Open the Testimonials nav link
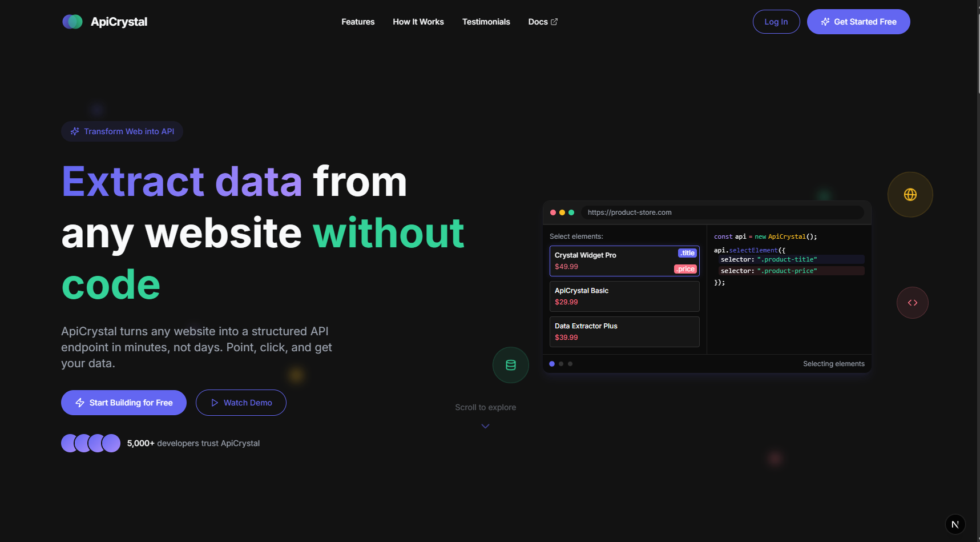This screenshot has height=542, width=980. pyautogui.click(x=486, y=22)
